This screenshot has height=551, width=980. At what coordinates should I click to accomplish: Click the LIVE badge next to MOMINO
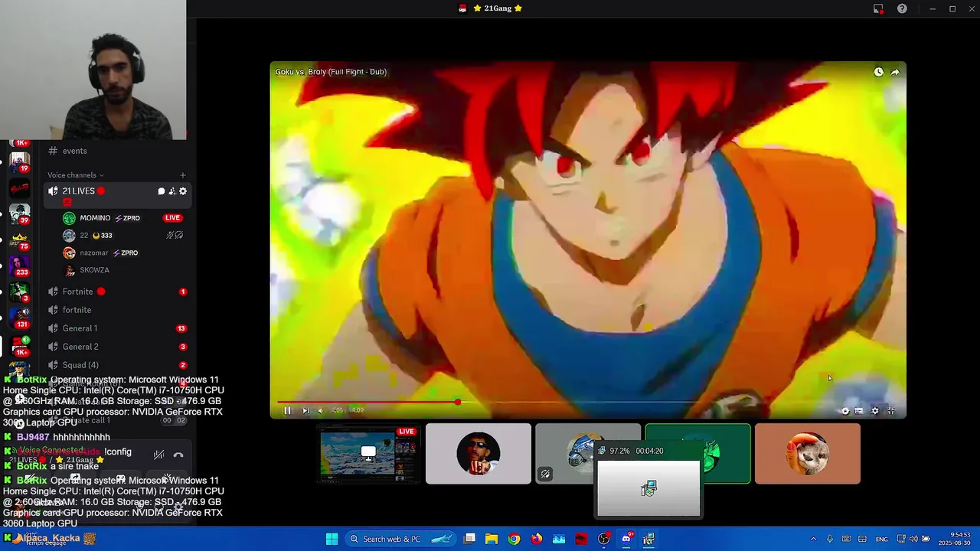172,218
